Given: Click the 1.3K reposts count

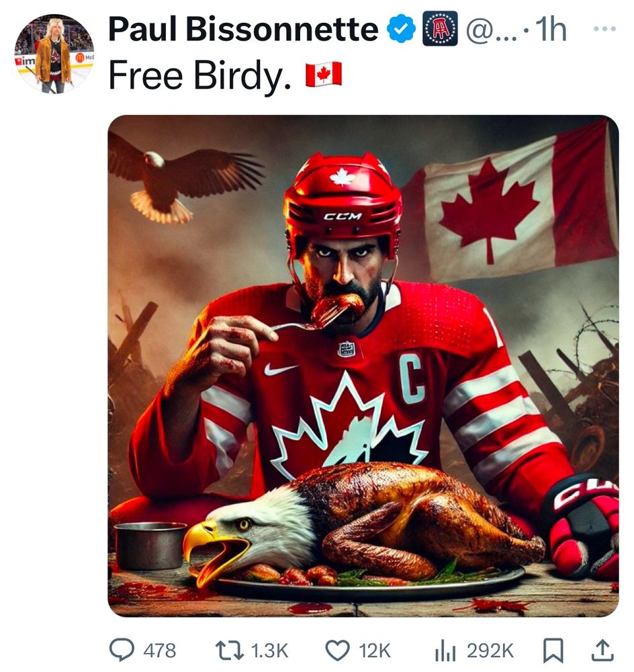Looking at the screenshot, I should [x=270, y=650].
